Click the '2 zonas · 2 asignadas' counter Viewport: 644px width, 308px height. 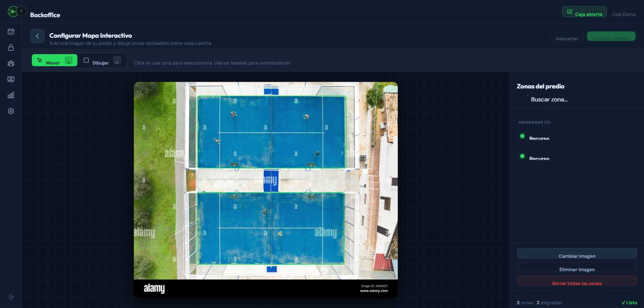coord(539,303)
